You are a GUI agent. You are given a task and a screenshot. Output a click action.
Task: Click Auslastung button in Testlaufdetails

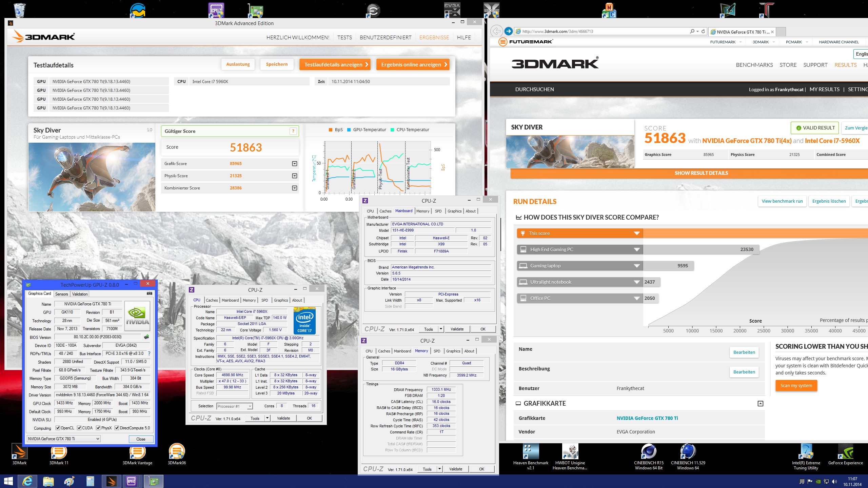(238, 64)
